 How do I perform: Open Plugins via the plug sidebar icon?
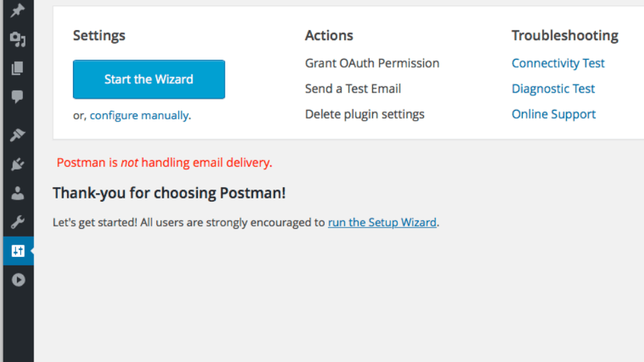click(17, 164)
